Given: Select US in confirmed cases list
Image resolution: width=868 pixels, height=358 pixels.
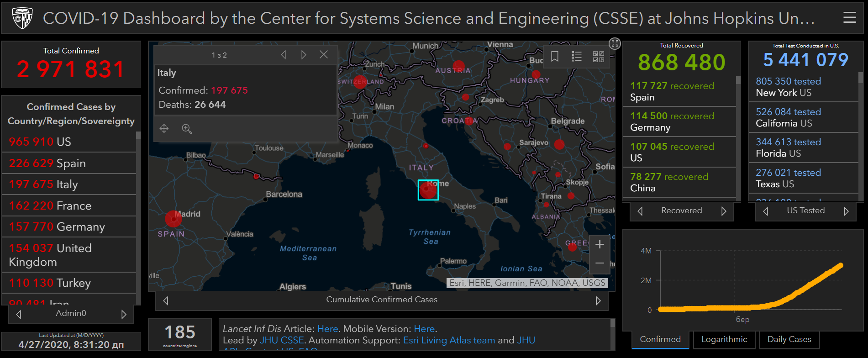Looking at the screenshot, I should [x=69, y=142].
